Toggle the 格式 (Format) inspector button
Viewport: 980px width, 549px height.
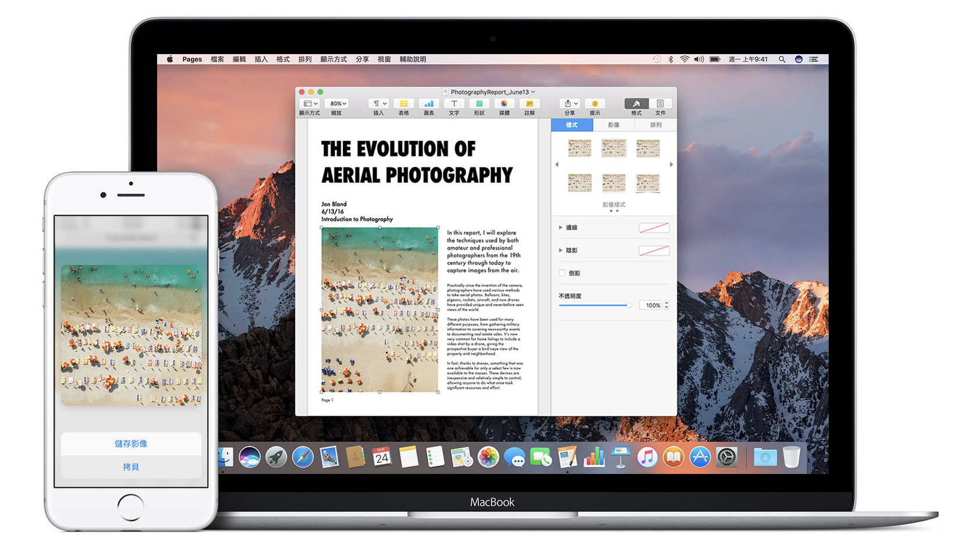click(x=636, y=104)
